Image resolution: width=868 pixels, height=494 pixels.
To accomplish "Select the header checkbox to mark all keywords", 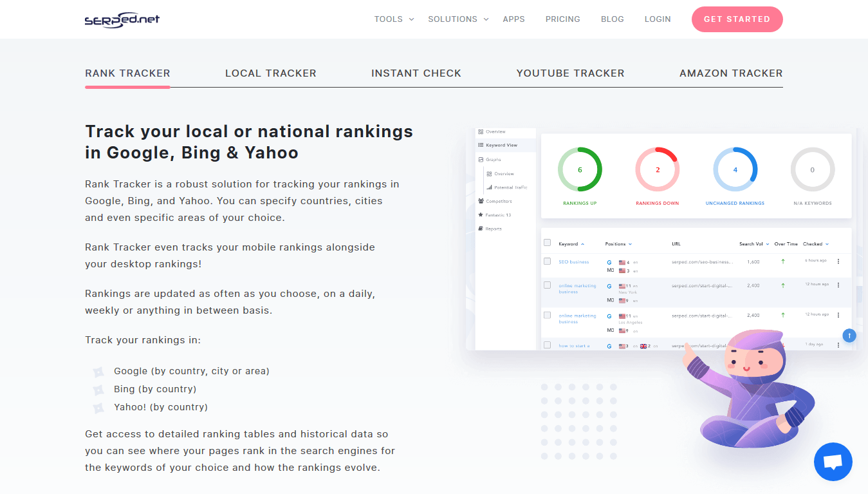I will 547,242.
